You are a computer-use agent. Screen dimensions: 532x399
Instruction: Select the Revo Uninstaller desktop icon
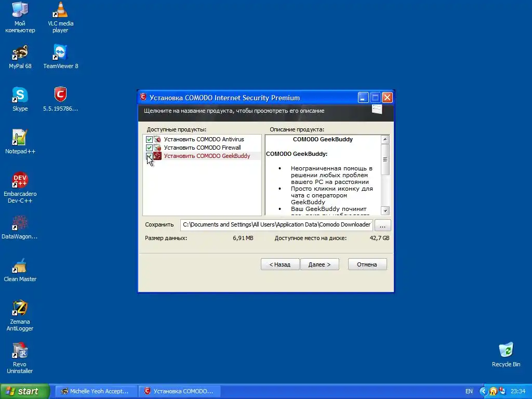pyautogui.click(x=20, y=358)
